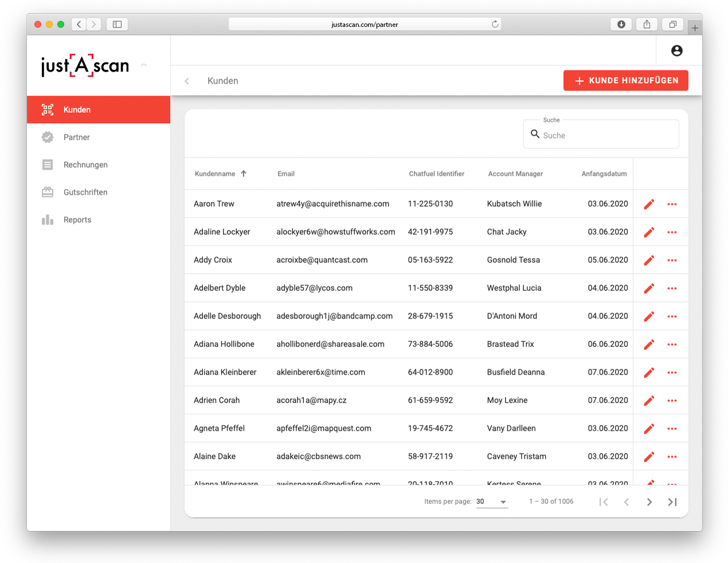Edit the Addy Croix customer row
Image resolution: width=728 pixels, height=563 pixels.
point(649,261)
